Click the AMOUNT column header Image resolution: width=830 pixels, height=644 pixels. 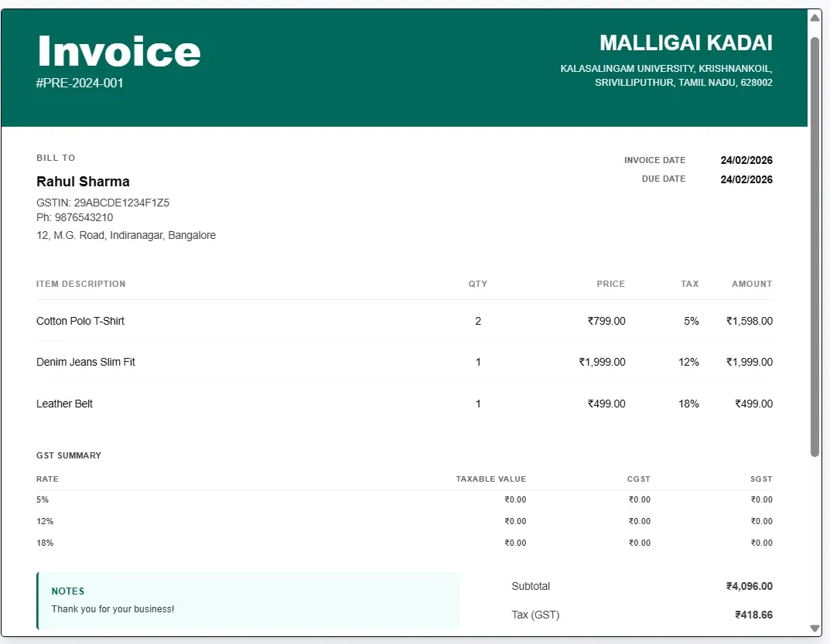(x=751, y=284)
